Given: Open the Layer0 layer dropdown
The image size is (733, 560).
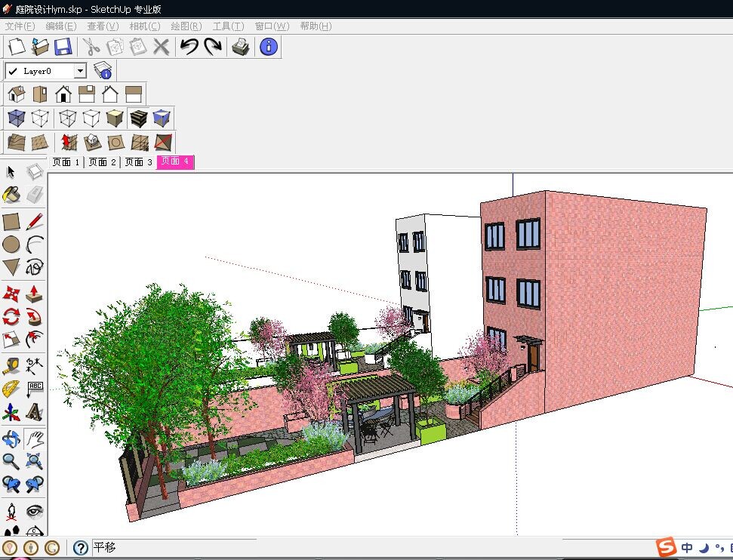Looking at the screenshot, I should point(80,71).
